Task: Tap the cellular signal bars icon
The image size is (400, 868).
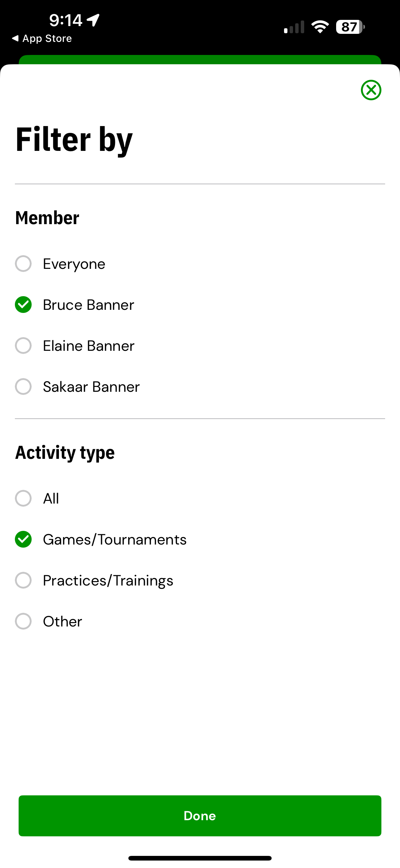Action: point(294,27)
